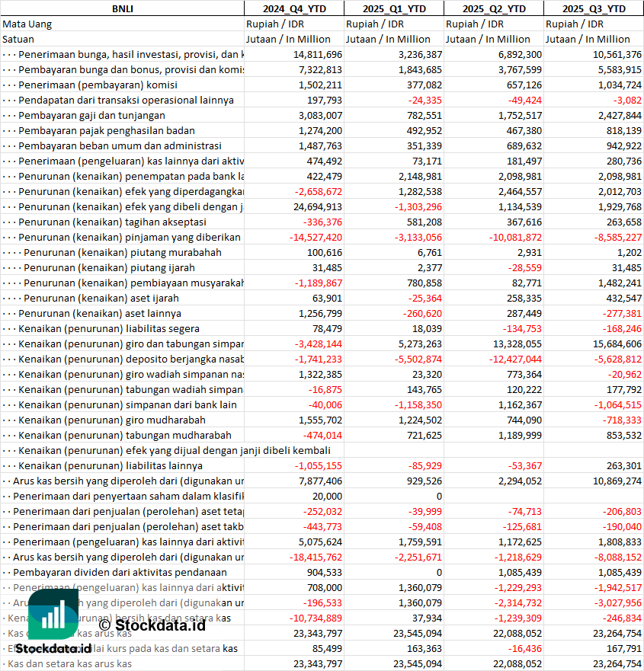This screenshot has width=644, height=671.
Task: Select cell 6,892,300 in 2025_Q2_YTD
Action: pos(520,55)
